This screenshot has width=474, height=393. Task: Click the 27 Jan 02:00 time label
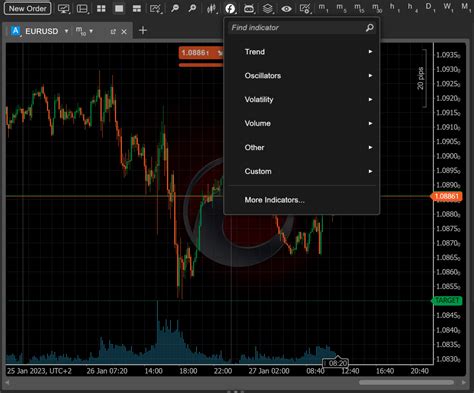click(269, 371)
